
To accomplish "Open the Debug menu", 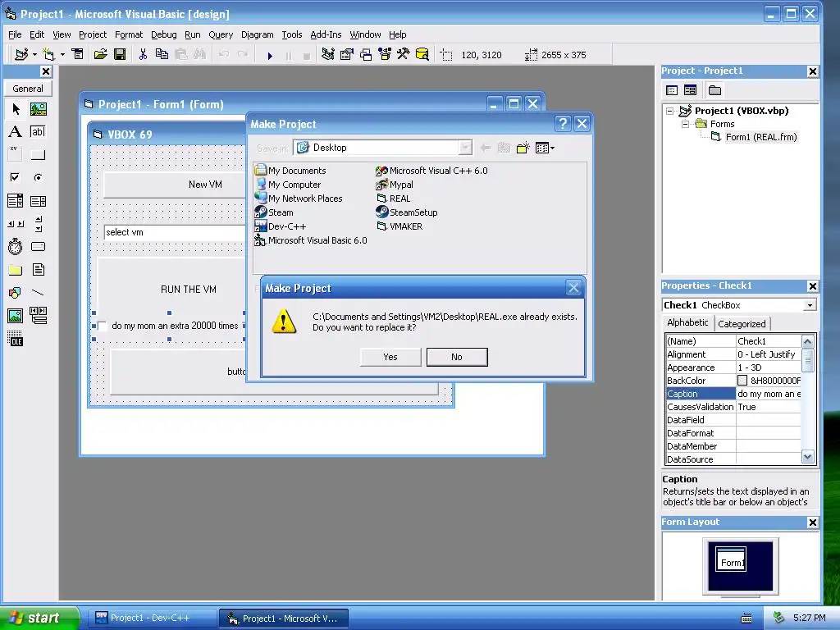I will tap(163, 34).
